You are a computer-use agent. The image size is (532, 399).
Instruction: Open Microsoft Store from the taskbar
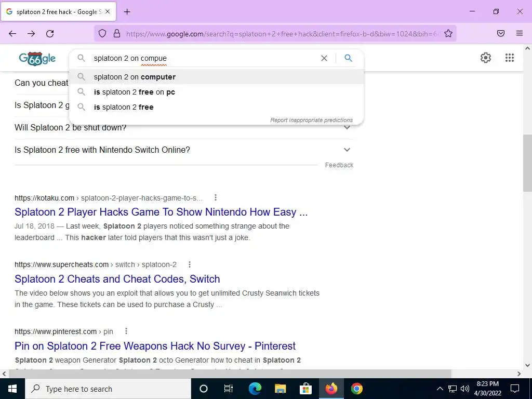pyautogui.click(x=305, y=389)
